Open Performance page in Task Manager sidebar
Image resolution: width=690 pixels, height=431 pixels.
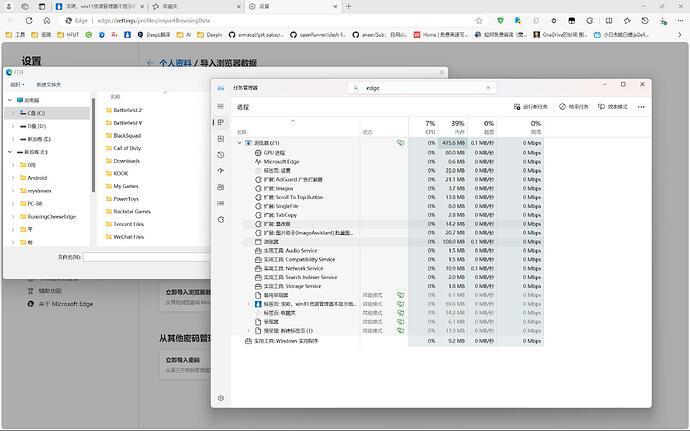tap(220, 138)
